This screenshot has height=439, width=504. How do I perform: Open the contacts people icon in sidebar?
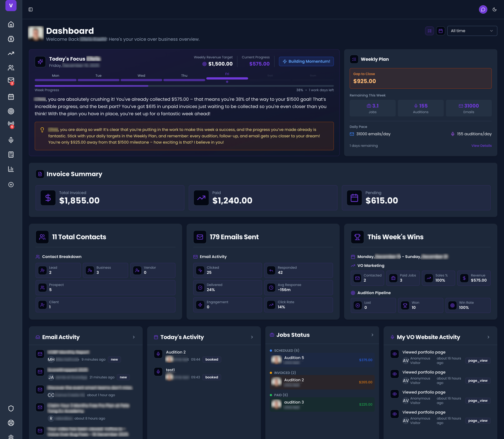(x=11, y=68)
